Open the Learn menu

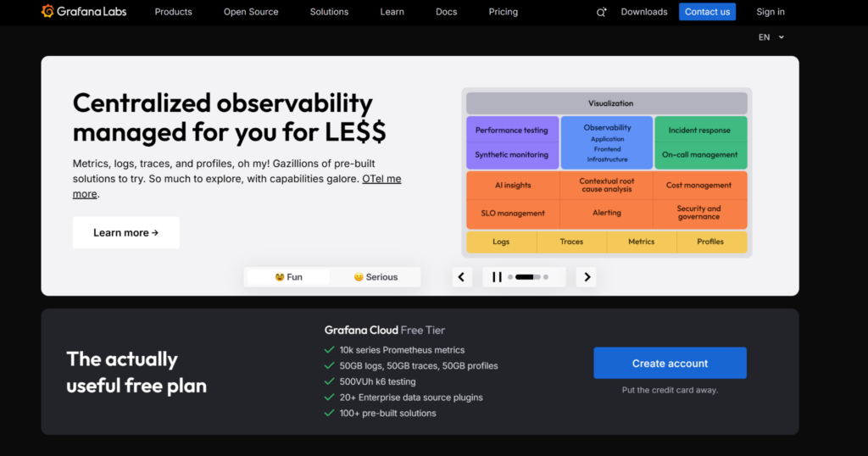[x=392, y=12]
